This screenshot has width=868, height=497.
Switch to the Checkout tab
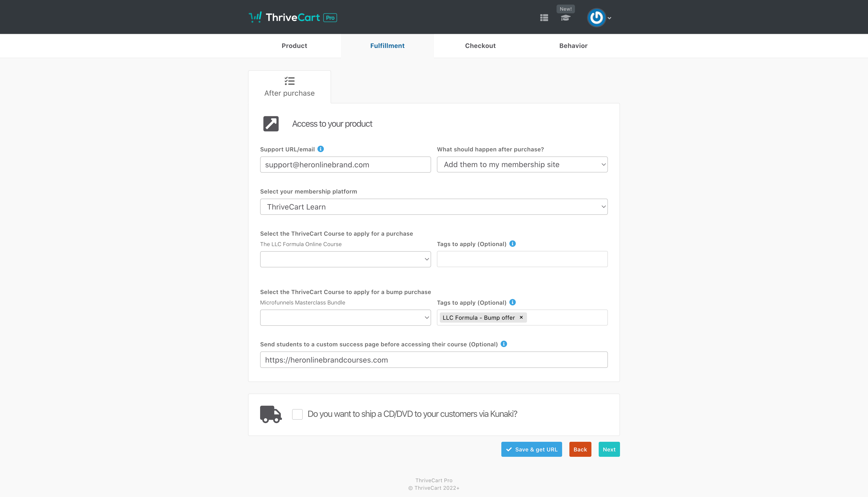click(480, 46)
